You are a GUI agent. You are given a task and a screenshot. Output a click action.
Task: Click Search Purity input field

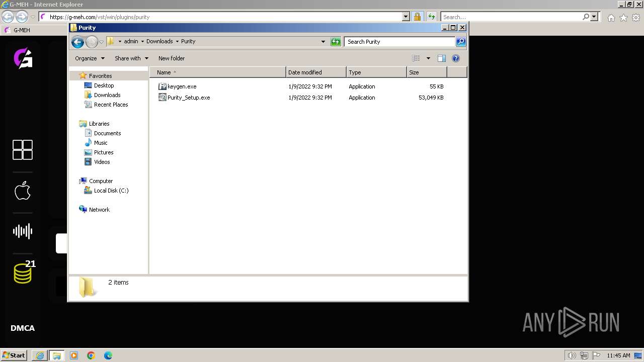[400, 42]
